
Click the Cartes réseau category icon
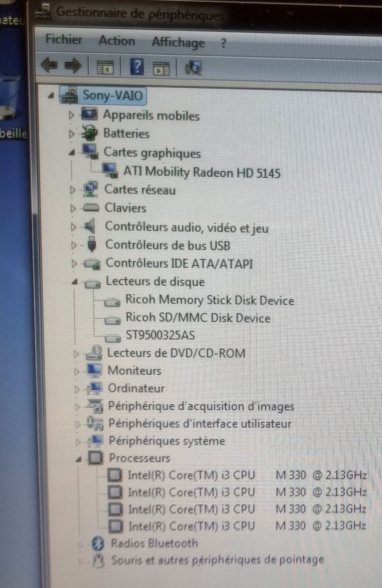(x=91, y=190)
